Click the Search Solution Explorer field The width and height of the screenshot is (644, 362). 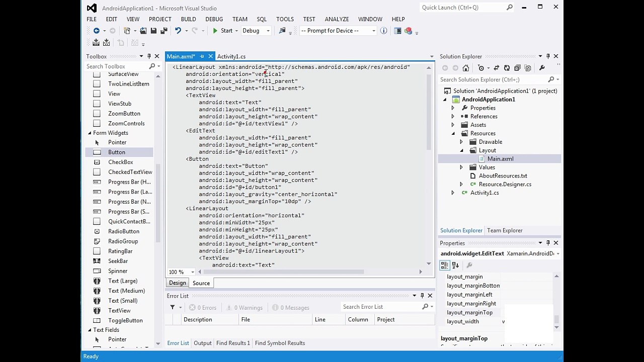(493, 79)
